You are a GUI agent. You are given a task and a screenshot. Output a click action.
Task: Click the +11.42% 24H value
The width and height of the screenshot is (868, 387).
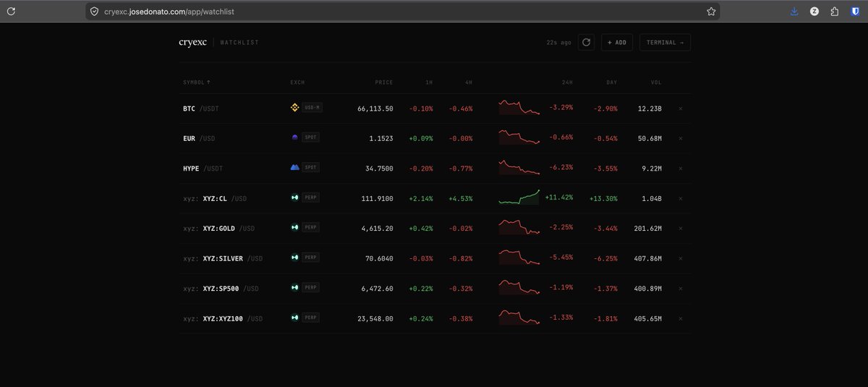559,197
